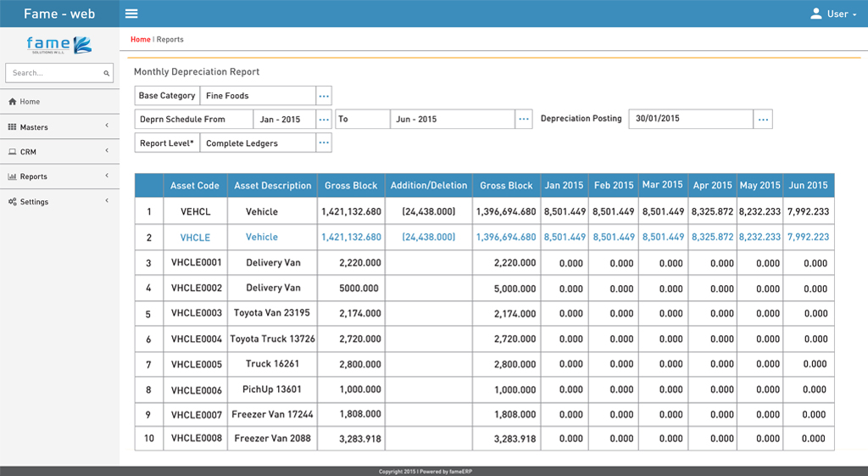Click the blue Vehicle description link
Screen dimensions: 868x476
tap(262, 237)
